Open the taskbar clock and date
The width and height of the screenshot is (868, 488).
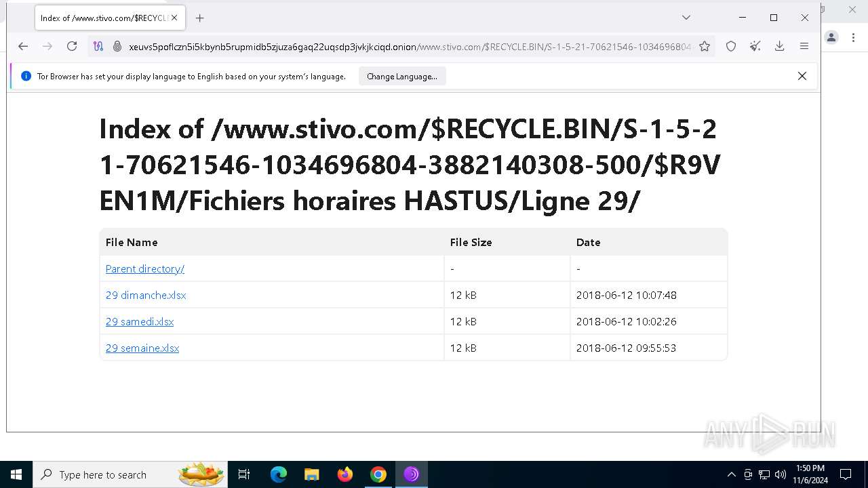click(x=810, y=474)
